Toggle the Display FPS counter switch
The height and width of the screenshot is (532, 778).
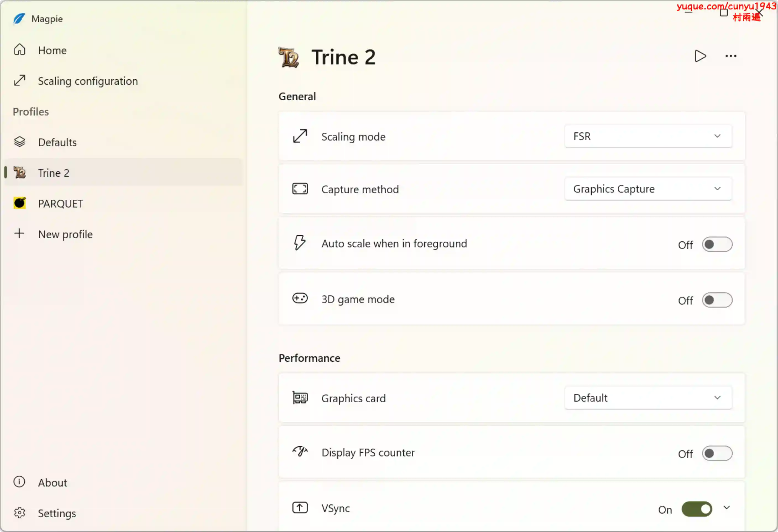coord(717,454)
